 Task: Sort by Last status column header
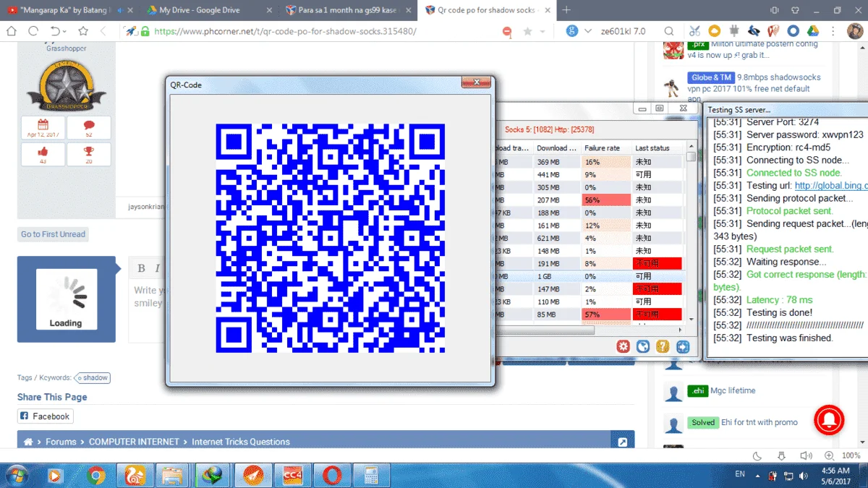657,148
